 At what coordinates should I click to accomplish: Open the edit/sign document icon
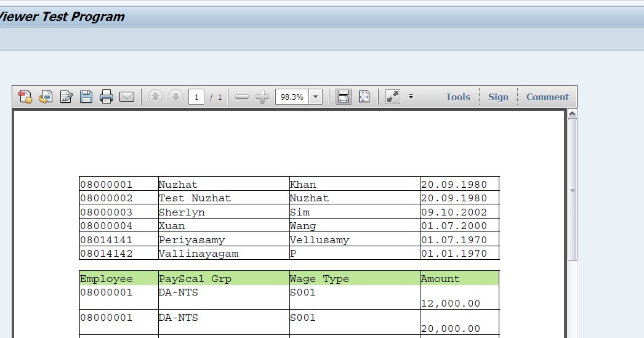[66, 97]
